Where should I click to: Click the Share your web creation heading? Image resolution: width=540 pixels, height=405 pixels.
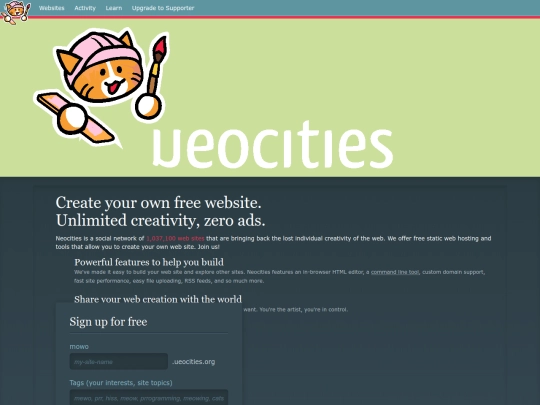click(x=158, y=299)
